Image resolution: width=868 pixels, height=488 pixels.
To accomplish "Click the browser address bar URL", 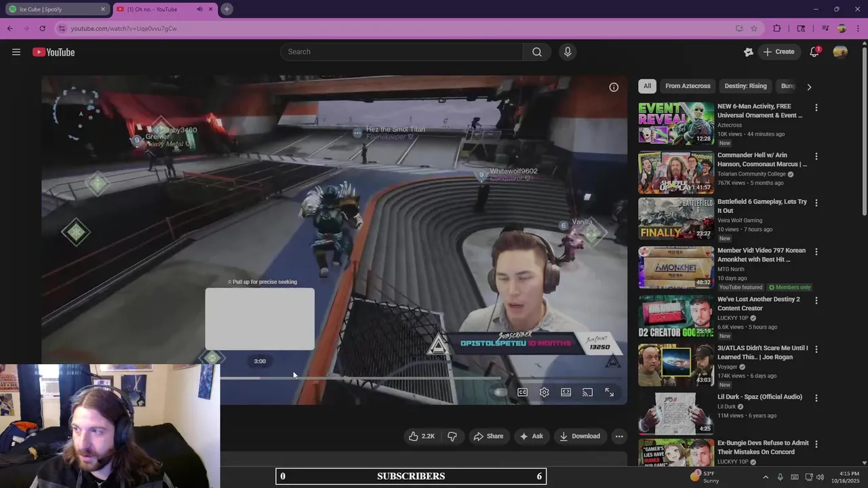I will click(123, 28).
